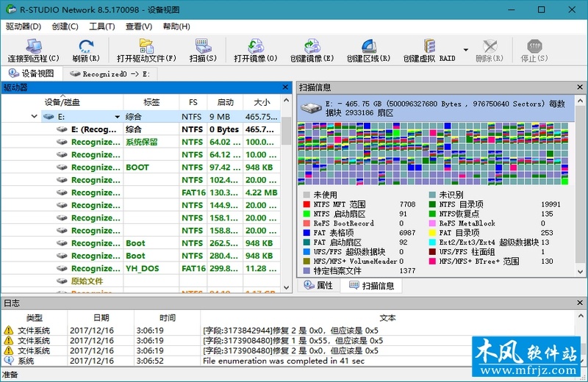Select the 原始文件 entry in drive list
This screenshot has height=382, width=588.
point(87,281)
